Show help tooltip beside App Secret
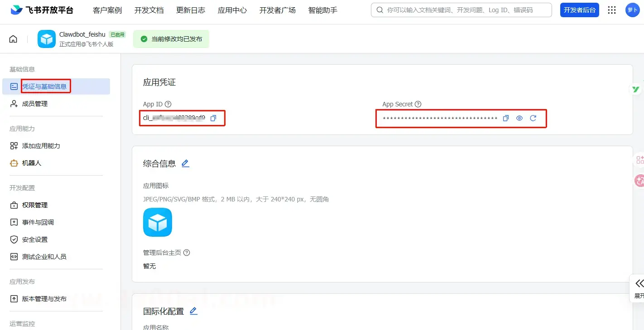 418,104
